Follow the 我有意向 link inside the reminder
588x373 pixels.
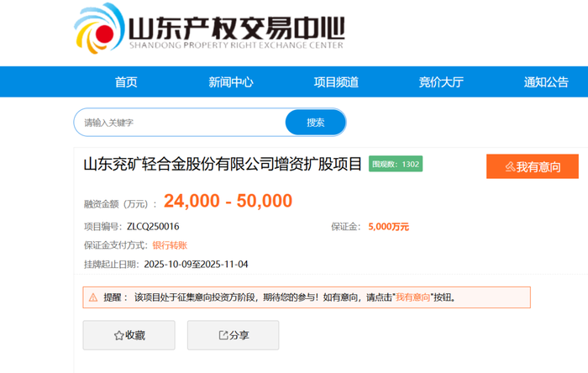[412, 297]
